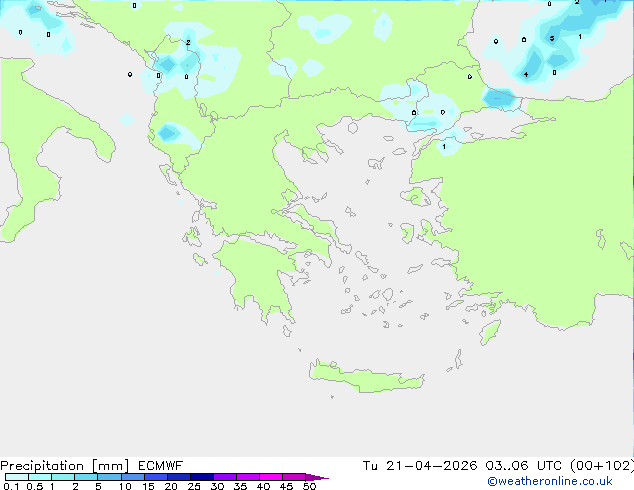Click the 45–50 mm legend swatch

coord(294,477)
